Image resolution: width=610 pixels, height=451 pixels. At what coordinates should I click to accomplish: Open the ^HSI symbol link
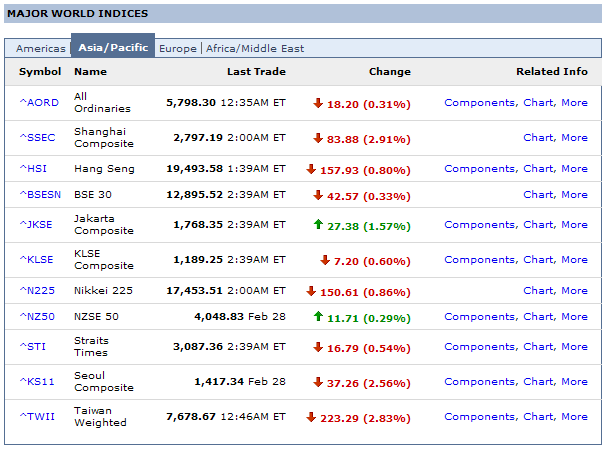pos(33,169)
